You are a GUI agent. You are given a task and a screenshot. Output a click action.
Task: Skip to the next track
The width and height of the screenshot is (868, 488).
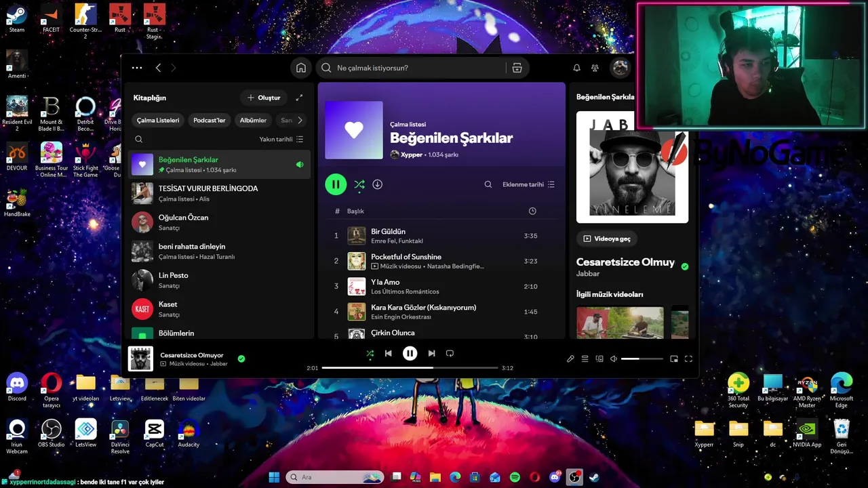[x=431, y=353]
